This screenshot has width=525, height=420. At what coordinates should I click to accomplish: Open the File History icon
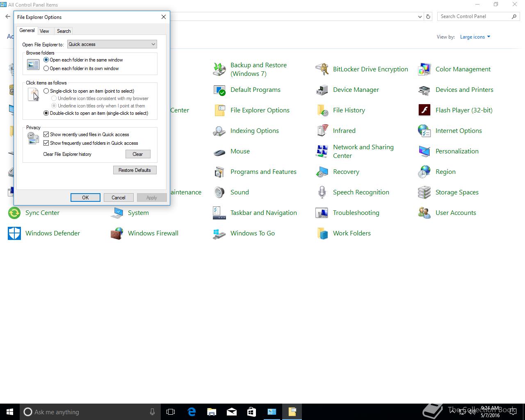click(322, 110)
